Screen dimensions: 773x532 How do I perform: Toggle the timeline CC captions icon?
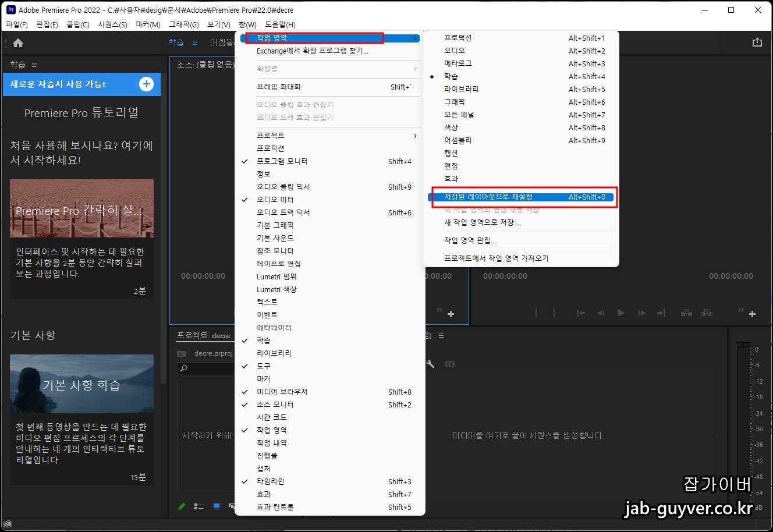click(x=449, y=364)
